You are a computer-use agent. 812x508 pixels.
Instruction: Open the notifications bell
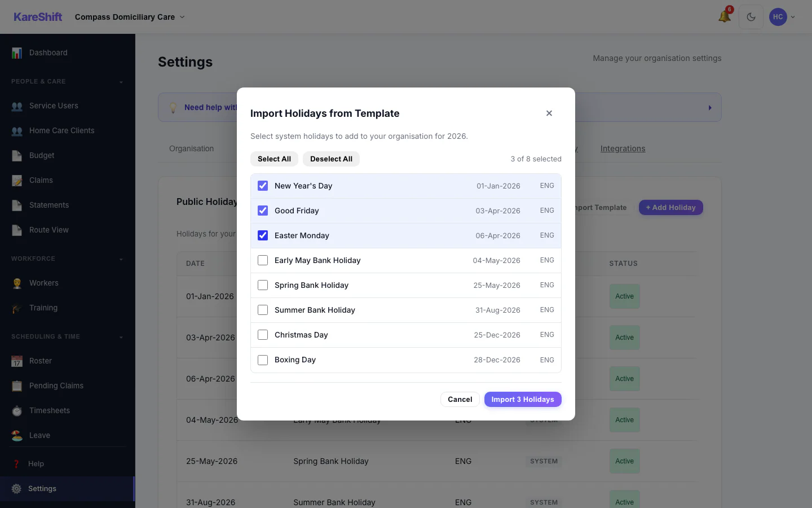(725, 17)
